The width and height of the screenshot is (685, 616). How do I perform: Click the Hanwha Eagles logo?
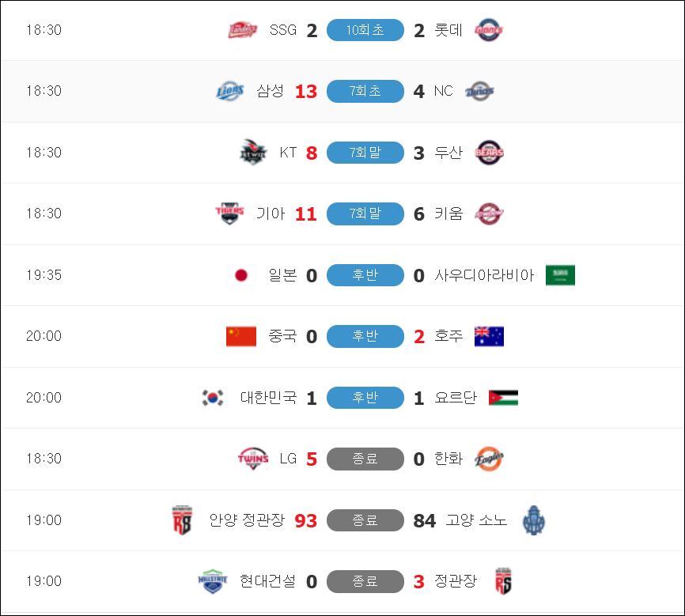tap(489, 459)
